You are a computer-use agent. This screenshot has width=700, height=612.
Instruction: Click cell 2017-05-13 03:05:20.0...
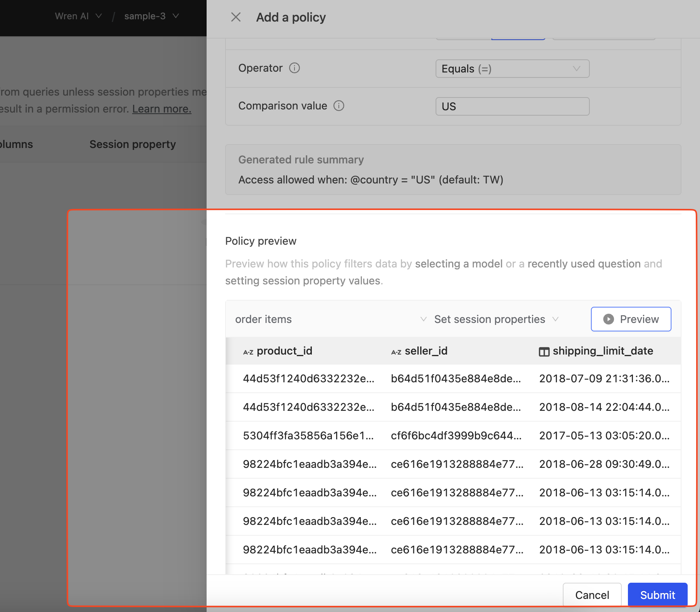(x=604, y=435)
